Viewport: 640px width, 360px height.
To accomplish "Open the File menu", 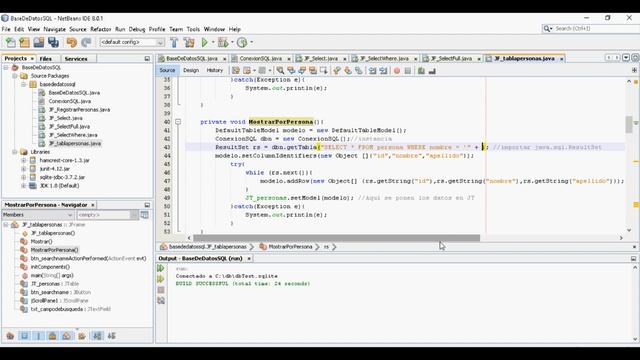I will tap(6, 29).
